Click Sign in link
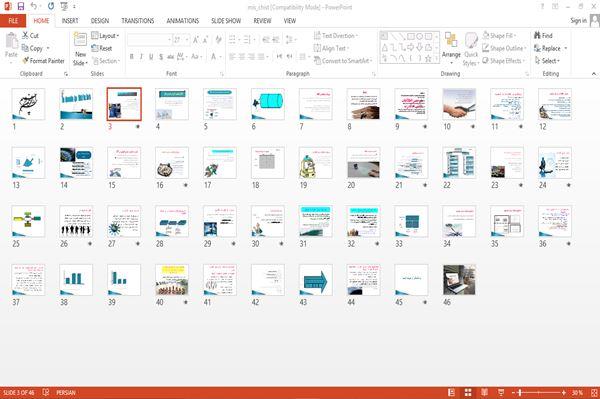Image resolution: width=600 pixels, height=399 pixels. [x=578, y=21]
